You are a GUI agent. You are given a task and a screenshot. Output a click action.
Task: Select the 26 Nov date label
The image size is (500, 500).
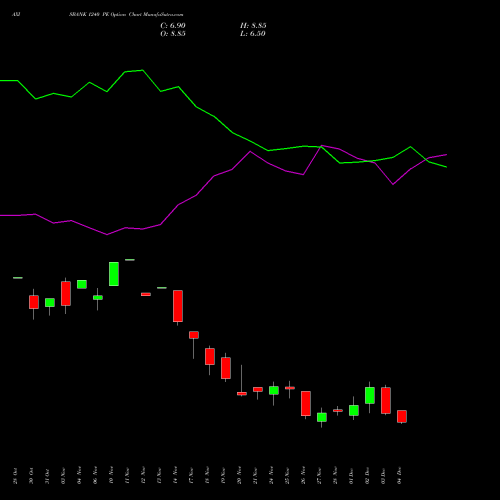tap(303, 476)
